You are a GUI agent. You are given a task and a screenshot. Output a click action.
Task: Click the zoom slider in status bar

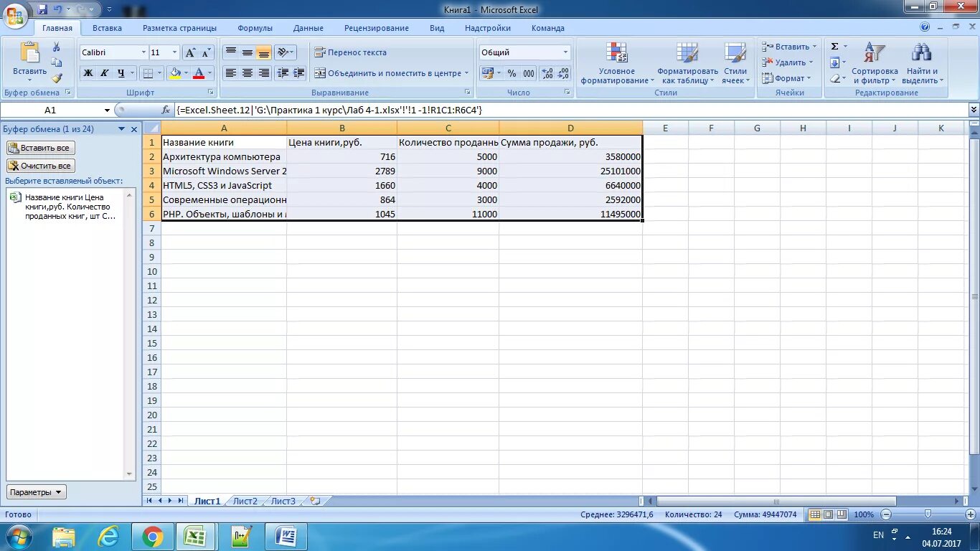pos(928,514)
